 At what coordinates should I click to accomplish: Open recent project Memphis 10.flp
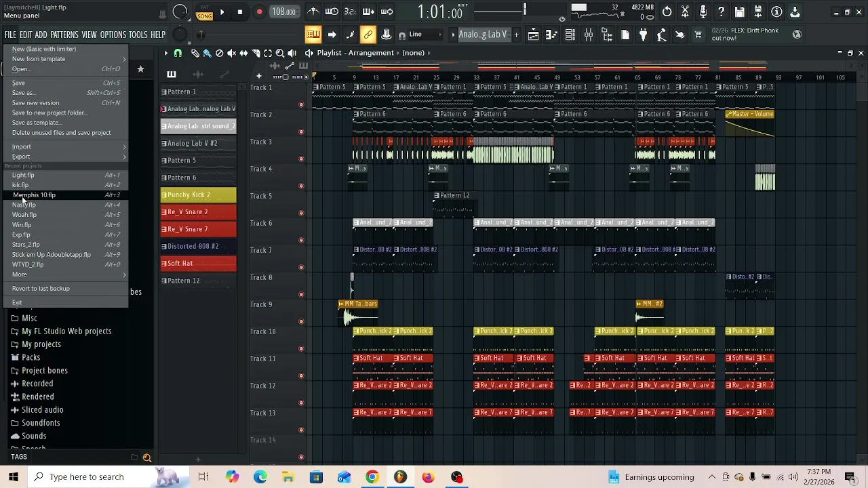(x=66, y=195)
